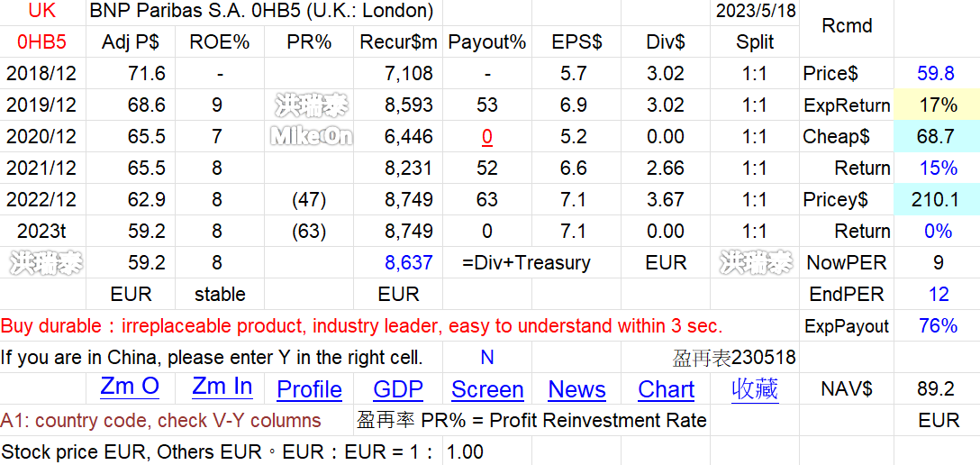This screenshot has height=465, width=980.
Task: Click the 2018/12 Recur$m value 7,108
Action: tap(409, 73)
